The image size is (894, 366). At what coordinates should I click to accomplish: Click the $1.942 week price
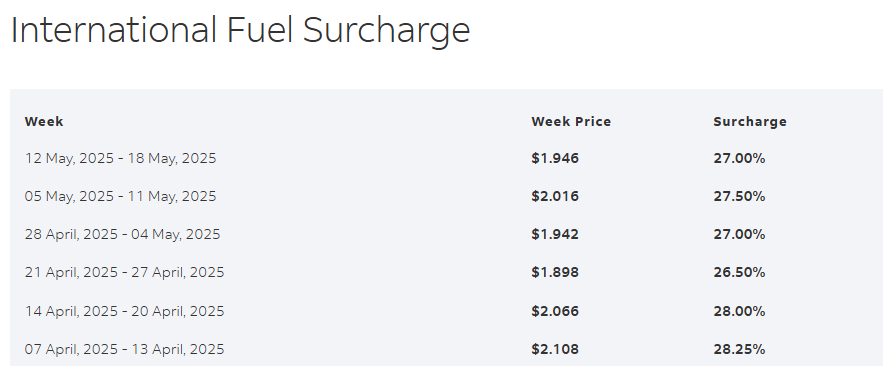coord(555,235)
